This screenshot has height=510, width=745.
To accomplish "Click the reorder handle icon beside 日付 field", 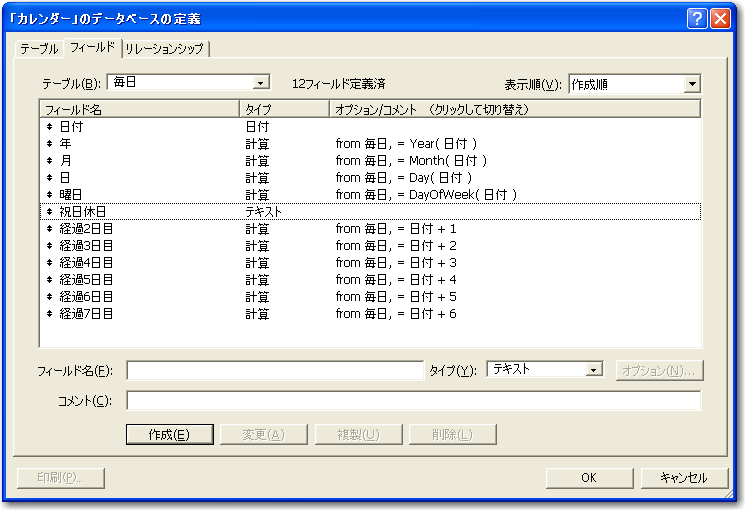I will click(x=49, y=127).
